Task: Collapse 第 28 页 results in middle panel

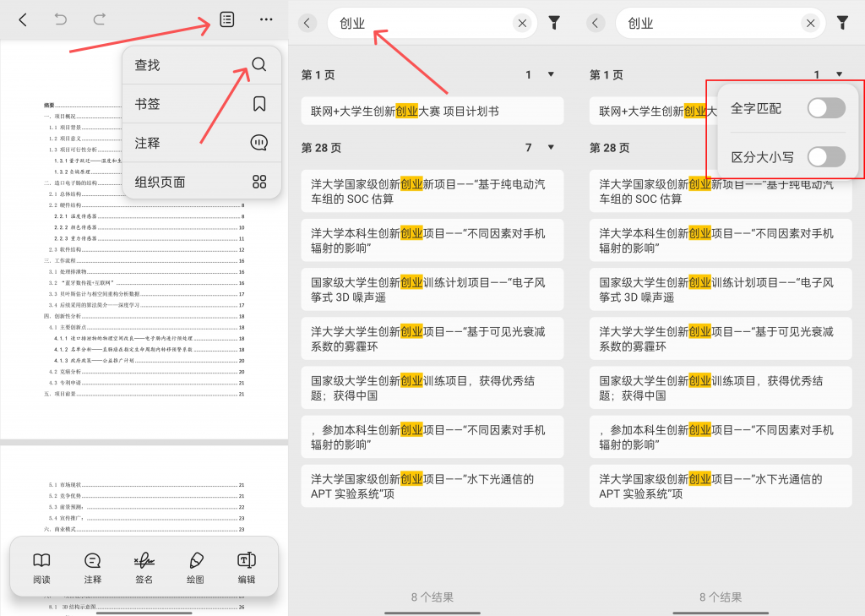Action: tap(551, 148)
